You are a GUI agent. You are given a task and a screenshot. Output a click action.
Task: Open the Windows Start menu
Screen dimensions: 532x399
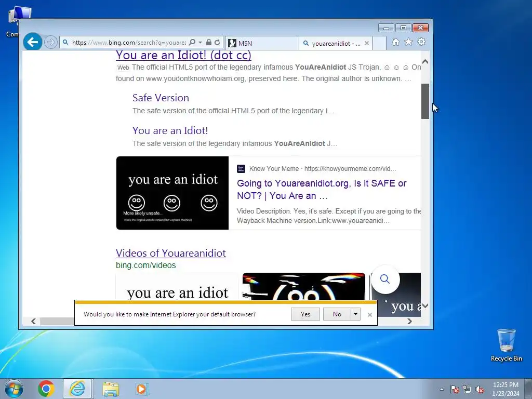pyautogui.click(x=14, y=389)
